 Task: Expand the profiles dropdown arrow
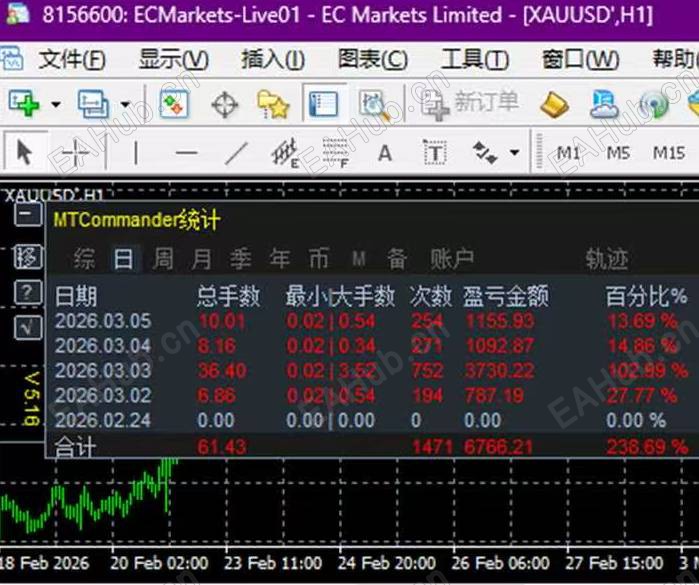[125, 104]
